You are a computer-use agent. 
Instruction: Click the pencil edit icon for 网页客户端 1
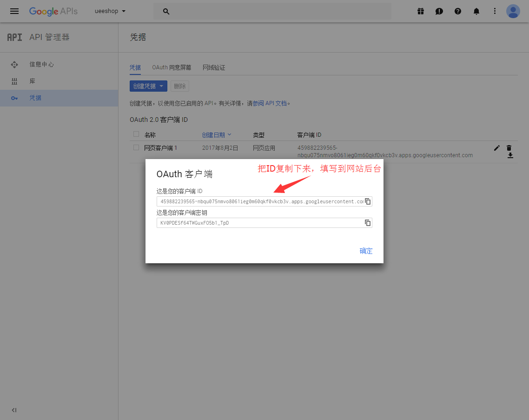pos(496,148)
